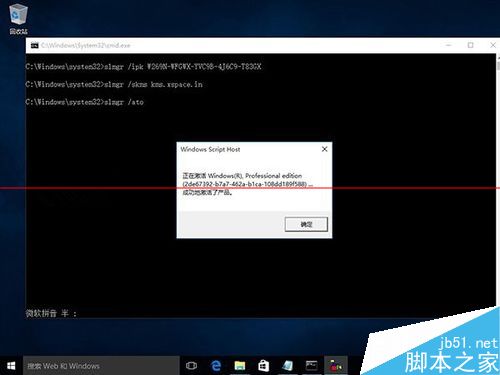Viewport: 500px width, 375px height.
Task: Click the slmgr /ato command line
Action: click(85, 102)
